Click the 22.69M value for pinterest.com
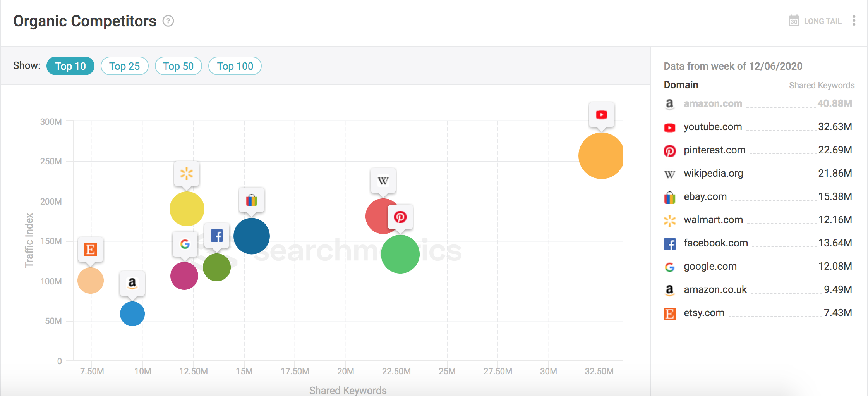 [x=835, y=150]
